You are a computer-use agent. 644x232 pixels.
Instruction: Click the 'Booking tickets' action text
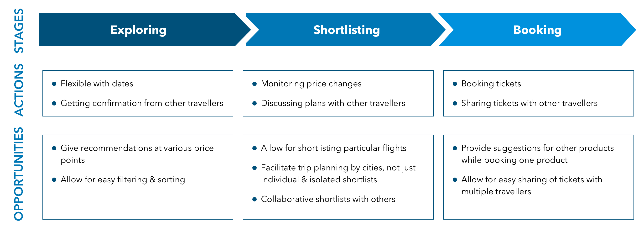click(x=491, y=84)
